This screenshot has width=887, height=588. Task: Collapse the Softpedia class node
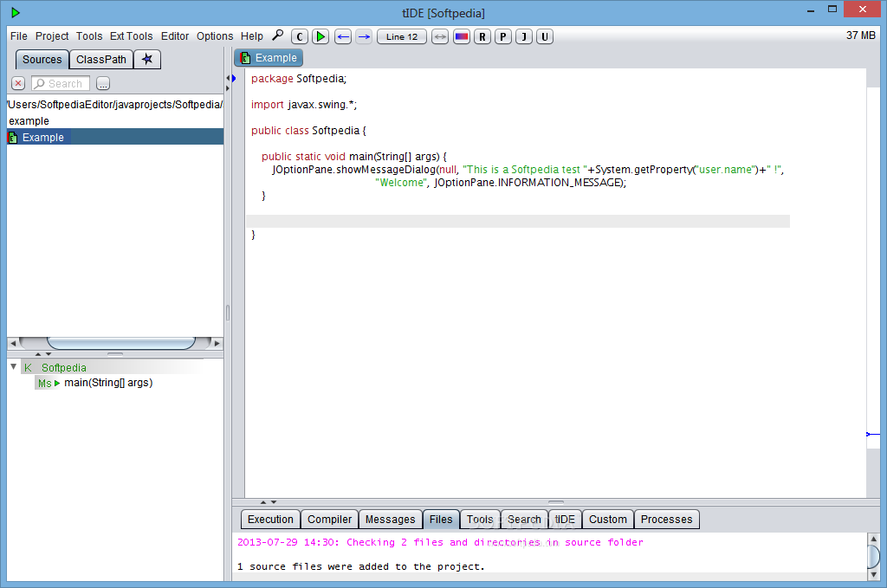pyautogui.click(x=14, y=367)
